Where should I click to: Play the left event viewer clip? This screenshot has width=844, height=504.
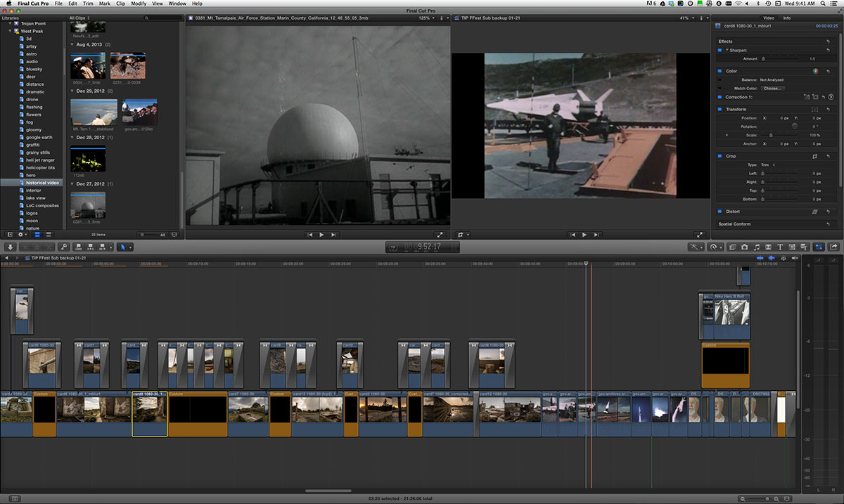point(321,235)
